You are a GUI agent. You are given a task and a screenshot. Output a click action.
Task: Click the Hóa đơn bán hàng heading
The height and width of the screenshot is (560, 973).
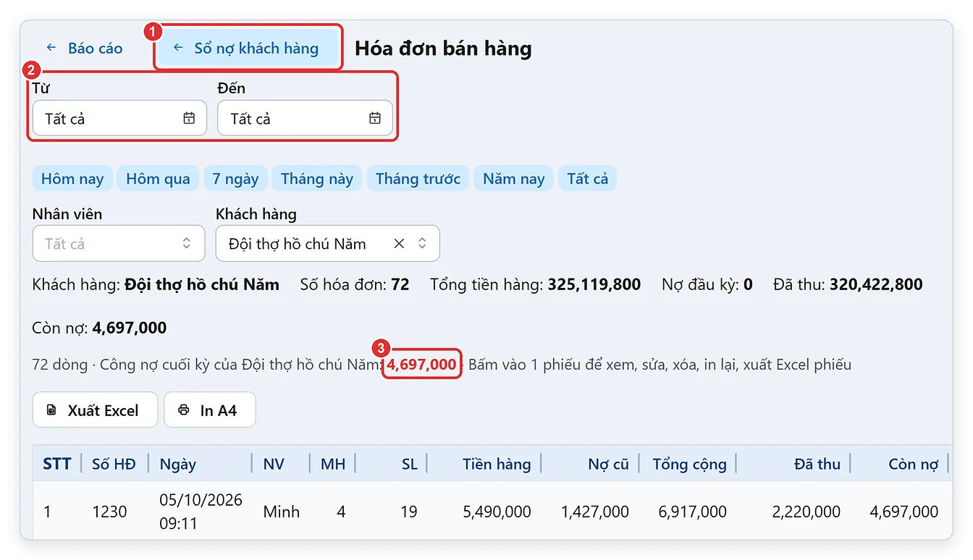click(443, 48)
